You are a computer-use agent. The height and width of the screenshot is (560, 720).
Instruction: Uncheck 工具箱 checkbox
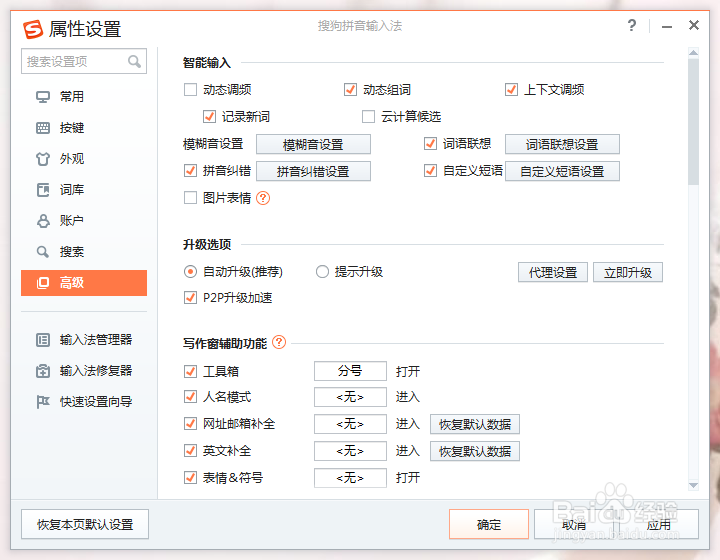pos(190,371)
